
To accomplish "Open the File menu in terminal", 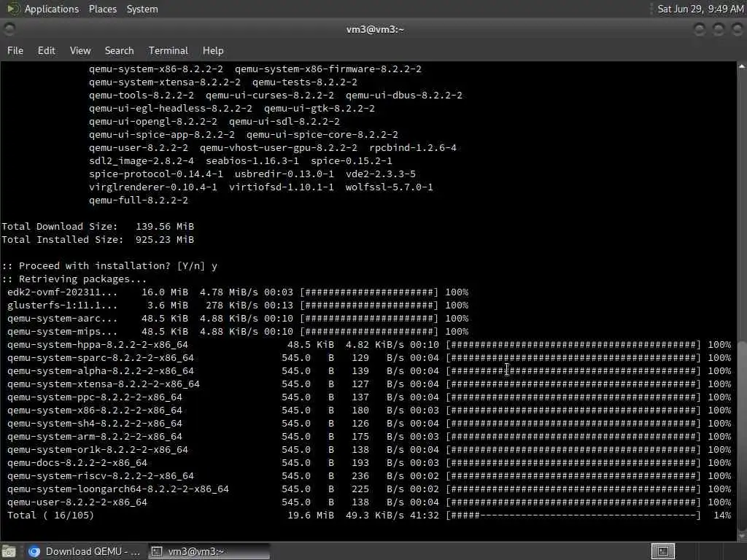I will (x=15, y=50).
